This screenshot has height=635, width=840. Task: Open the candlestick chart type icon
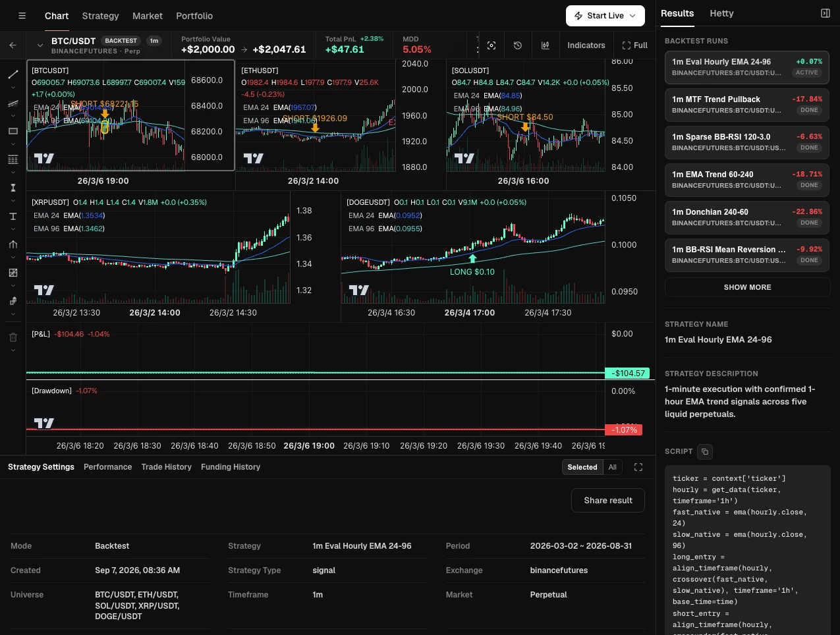[545, 45]
